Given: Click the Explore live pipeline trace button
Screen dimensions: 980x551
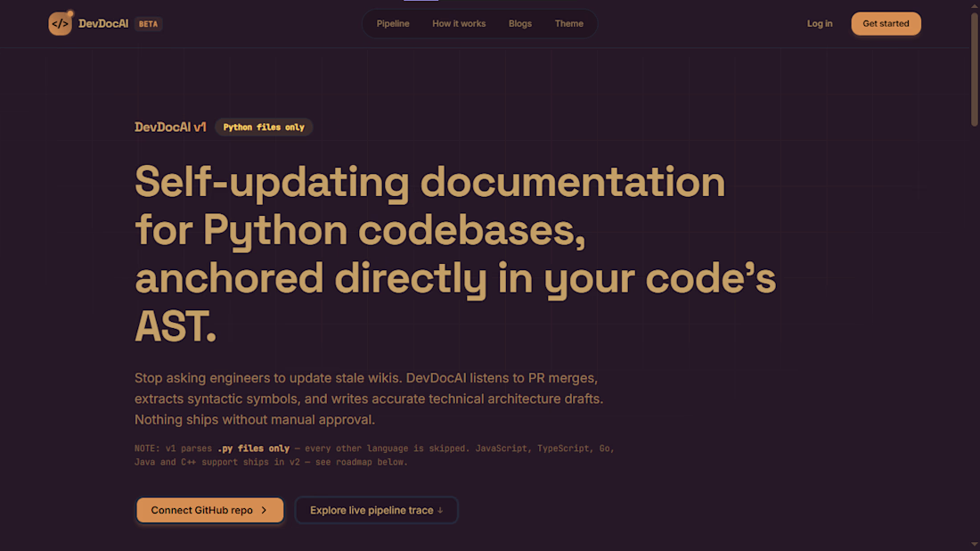Looking at the screenshot, I should point(376,510).
